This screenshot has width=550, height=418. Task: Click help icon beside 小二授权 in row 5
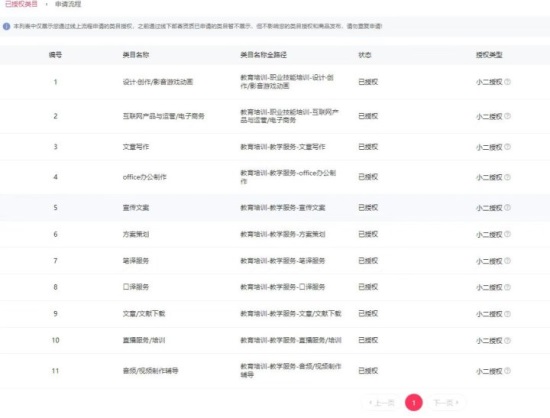(x=507, y=208)
